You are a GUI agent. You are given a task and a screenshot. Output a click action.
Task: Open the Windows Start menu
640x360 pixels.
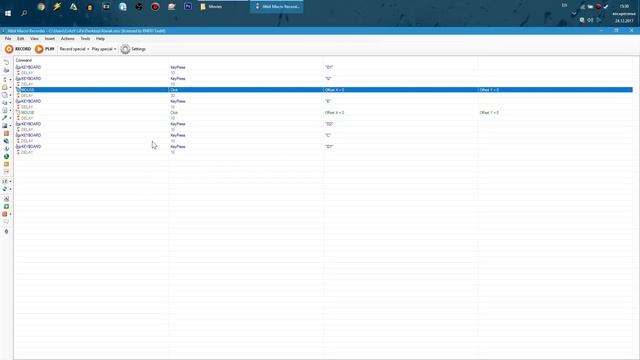point(8,13)
